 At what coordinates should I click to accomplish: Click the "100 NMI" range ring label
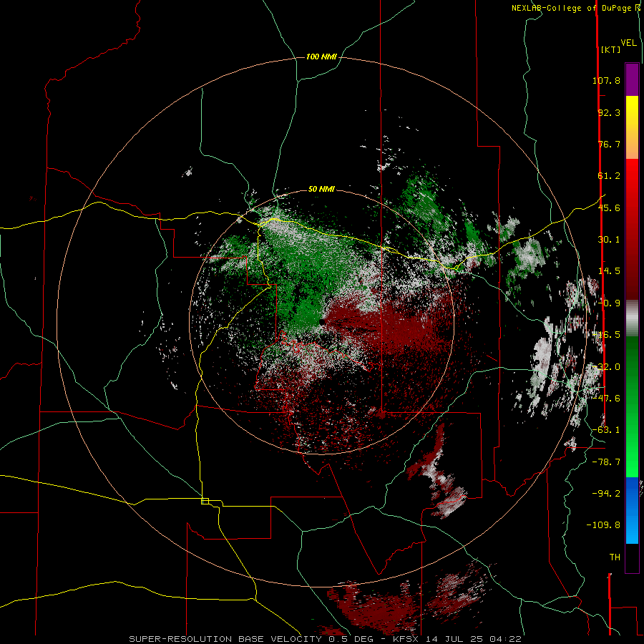[x=321, y=57]
